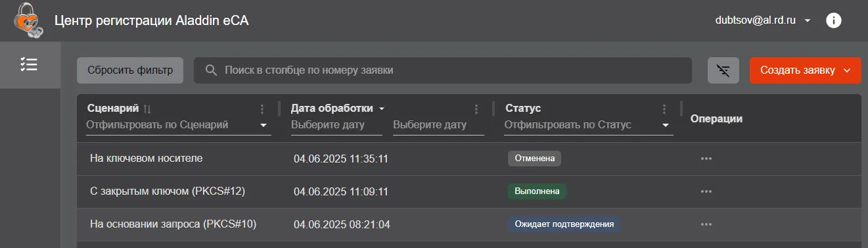Click date 04.06.2025 11:35:11
Viewport: 868px width, 248px height.
click(341, 159)
